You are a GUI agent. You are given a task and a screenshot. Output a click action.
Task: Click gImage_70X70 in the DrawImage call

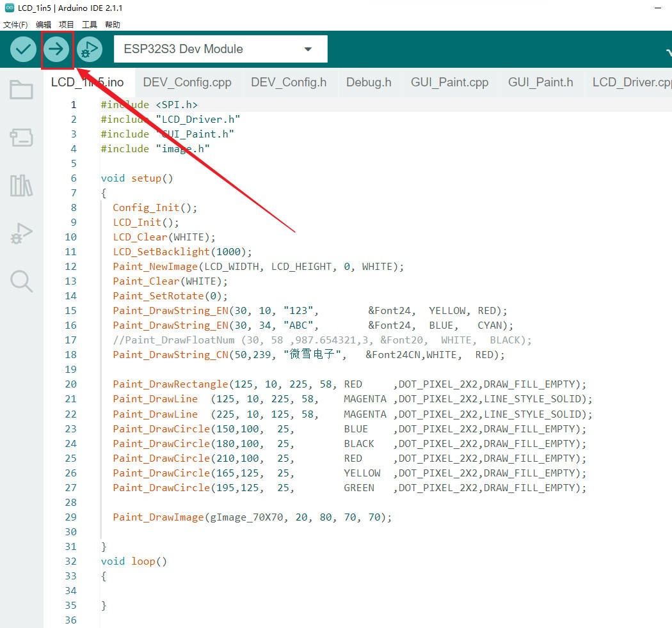tap(246, 517)
